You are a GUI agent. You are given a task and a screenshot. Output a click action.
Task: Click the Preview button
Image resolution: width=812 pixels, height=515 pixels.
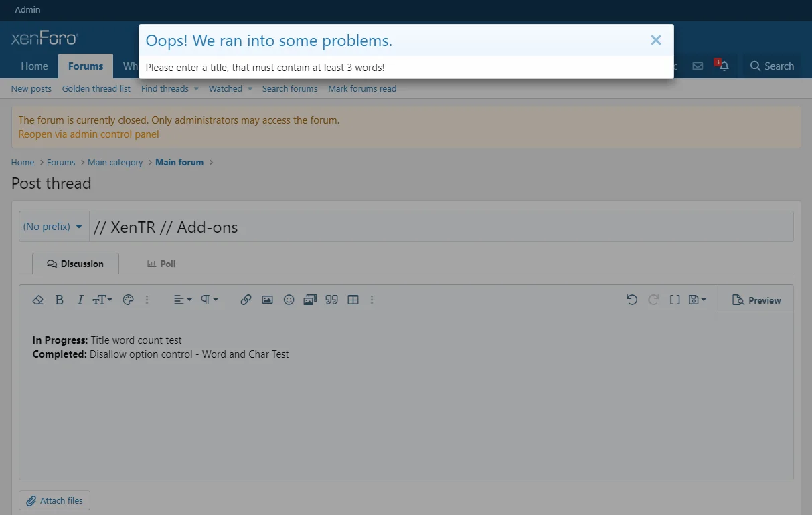756,300
